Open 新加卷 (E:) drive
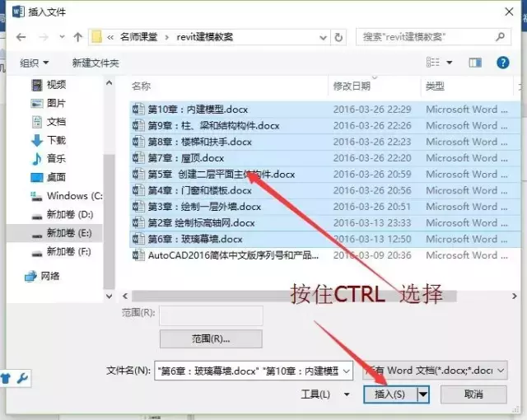This screenshot has height=420, width=527. (62, 233)
